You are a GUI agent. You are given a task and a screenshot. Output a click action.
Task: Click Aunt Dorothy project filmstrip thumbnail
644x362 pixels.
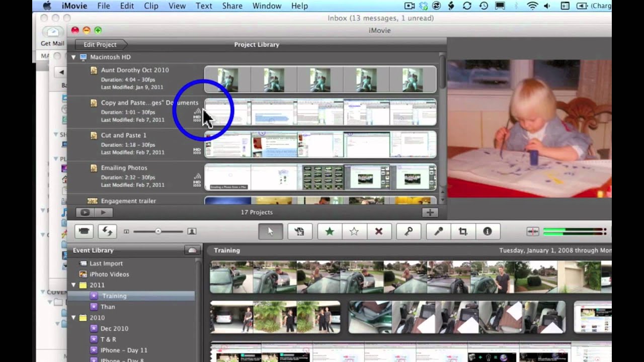coord(320,79)
